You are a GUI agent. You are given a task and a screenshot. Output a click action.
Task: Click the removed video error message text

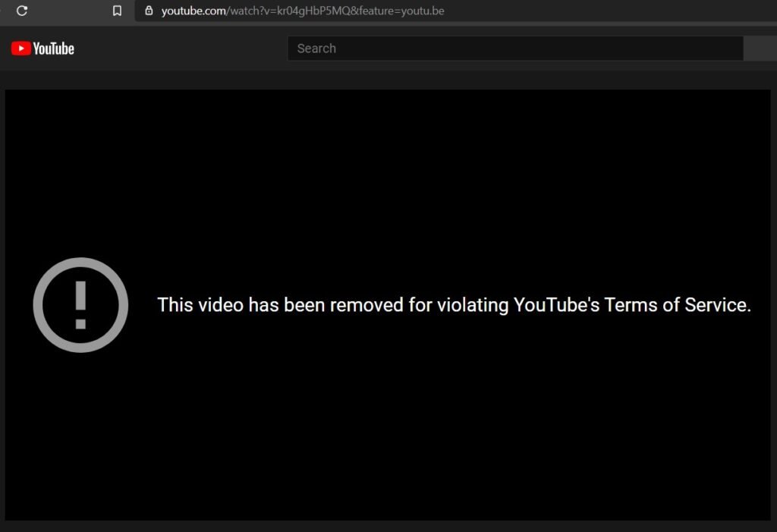click(x=454, y=305)
